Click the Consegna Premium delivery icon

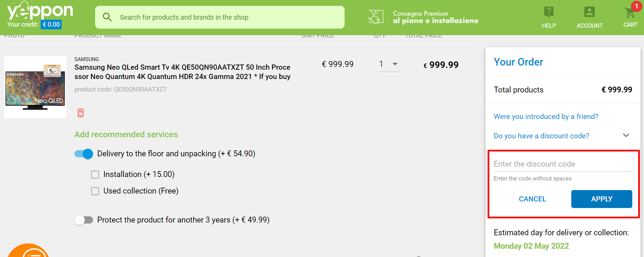pyautogui.click(x=376, y=17)
